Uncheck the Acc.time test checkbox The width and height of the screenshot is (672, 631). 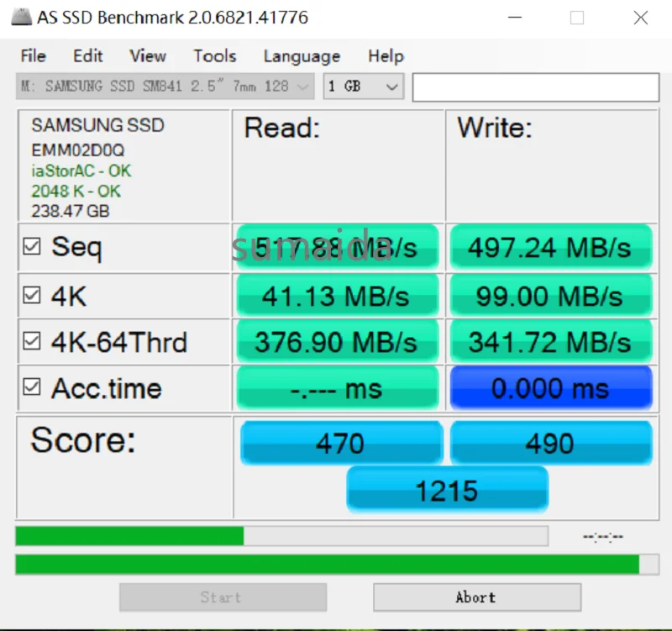[x=32, y=386]
